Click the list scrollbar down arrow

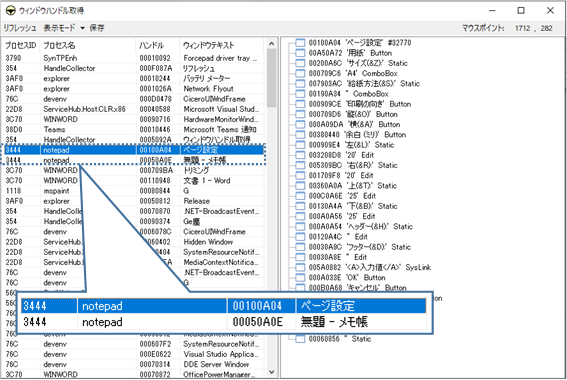click(272, 372)
